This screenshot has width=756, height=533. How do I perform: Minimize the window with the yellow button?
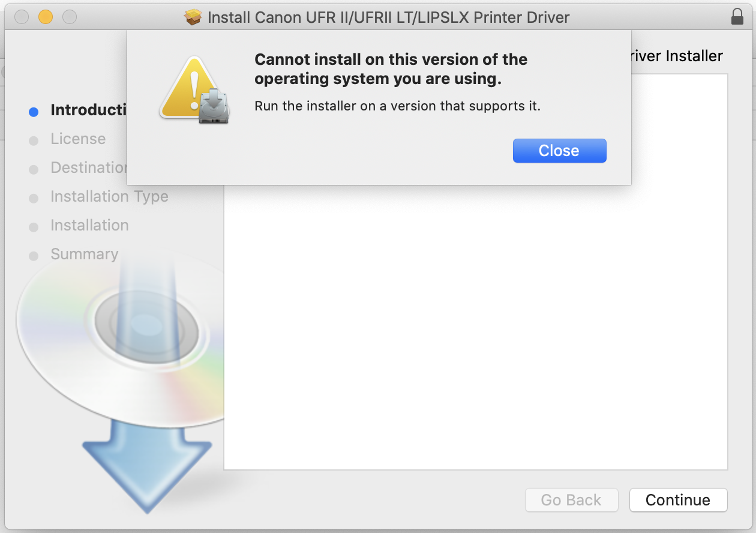coord(46,17)
